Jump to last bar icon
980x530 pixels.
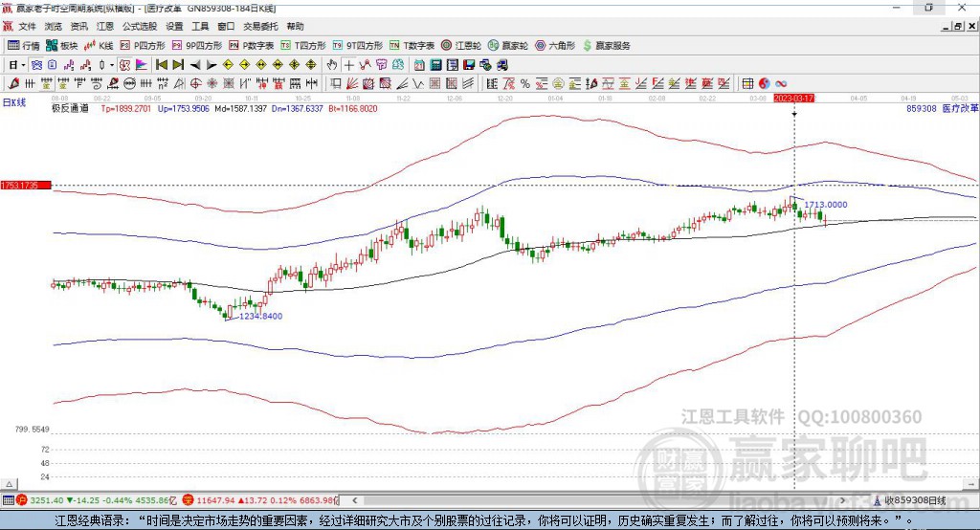coord(178,65)
